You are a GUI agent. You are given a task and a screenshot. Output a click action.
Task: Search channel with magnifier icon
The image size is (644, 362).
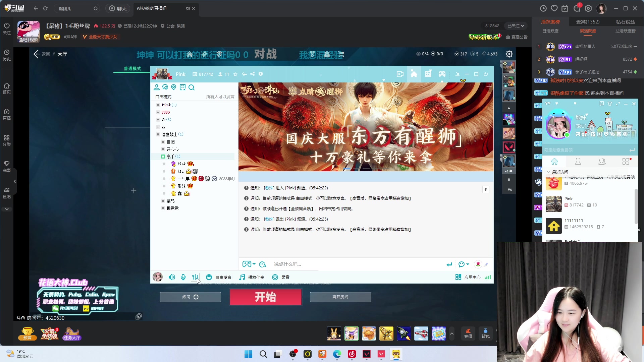pos(192,87)
